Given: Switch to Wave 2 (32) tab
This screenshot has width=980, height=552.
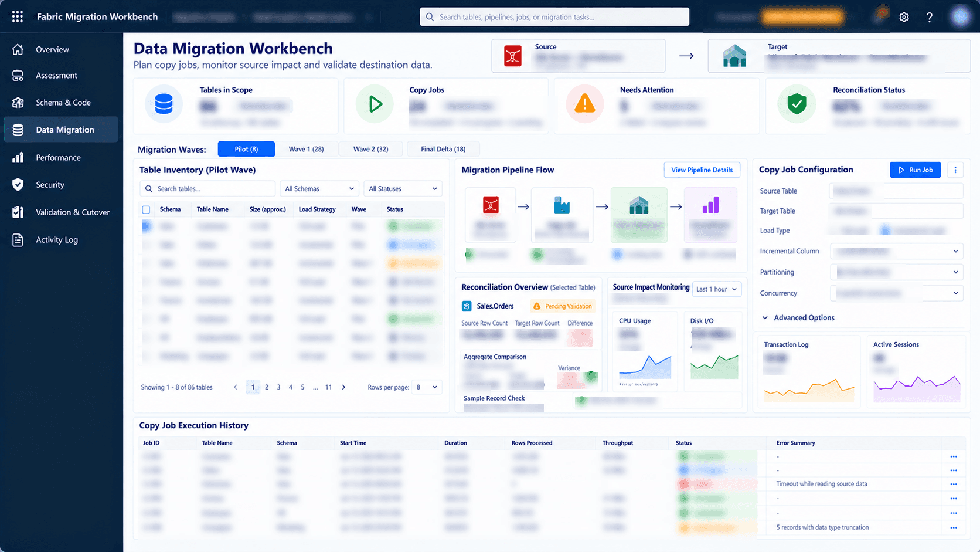Looking at the screenshot, I should coord(370,149).
